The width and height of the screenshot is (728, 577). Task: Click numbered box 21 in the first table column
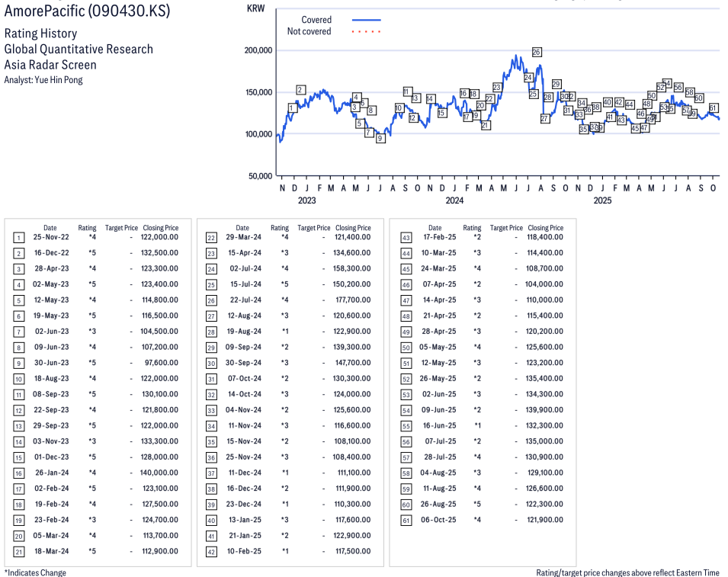pos(19,551)
